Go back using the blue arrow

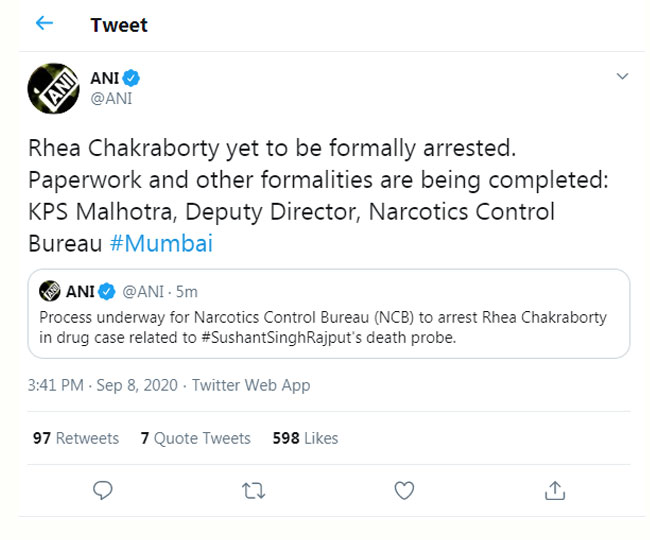pyautogui.click(x=44, y=23)
